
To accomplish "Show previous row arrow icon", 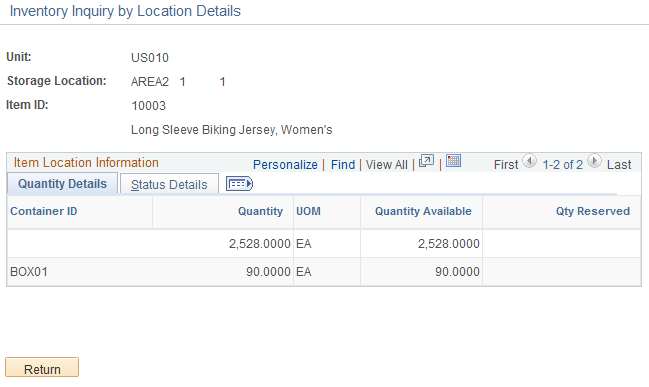I will [x=529, y=161].
